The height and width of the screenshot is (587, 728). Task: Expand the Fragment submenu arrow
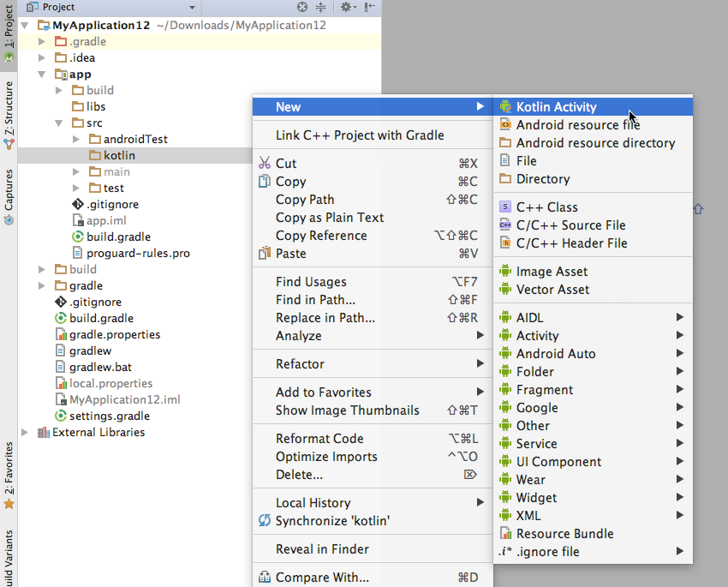[680, 389]
